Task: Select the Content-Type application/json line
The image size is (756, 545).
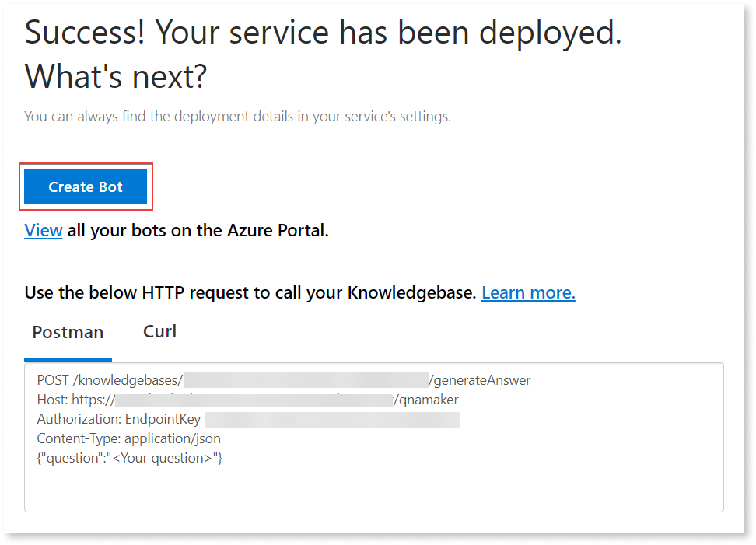Action: [x=128, y=438]
